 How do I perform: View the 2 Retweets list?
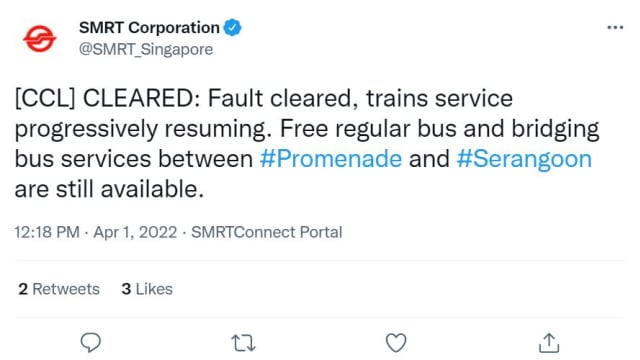[59, 289]
